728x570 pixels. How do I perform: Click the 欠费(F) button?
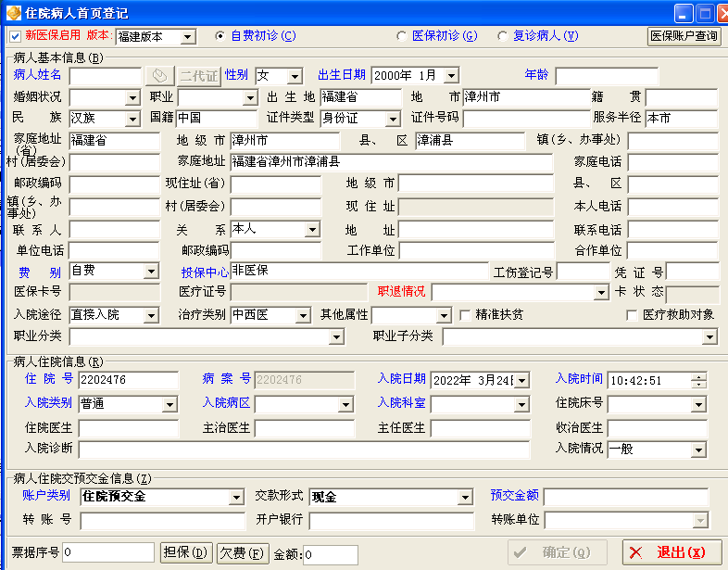pos(243,552)
